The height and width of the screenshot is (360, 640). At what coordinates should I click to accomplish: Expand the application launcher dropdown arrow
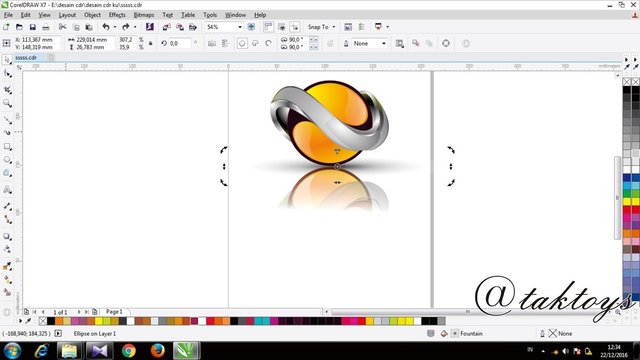coord(387,27)
